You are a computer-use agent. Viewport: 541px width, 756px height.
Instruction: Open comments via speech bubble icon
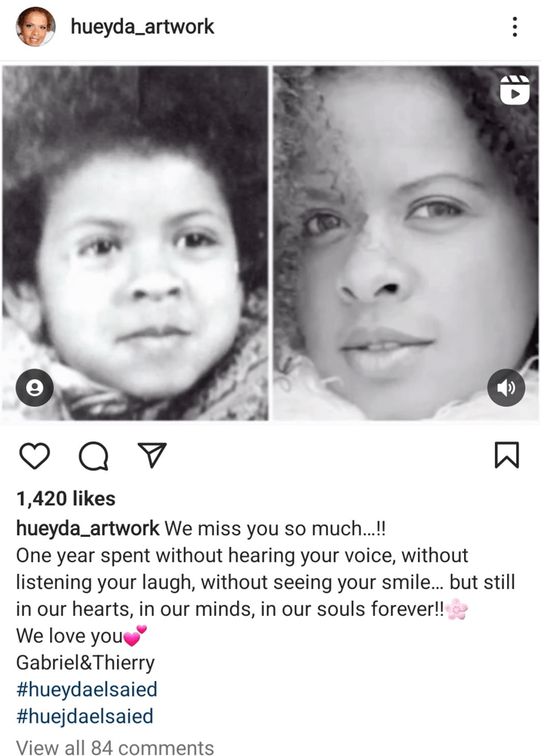click(94, 455)
